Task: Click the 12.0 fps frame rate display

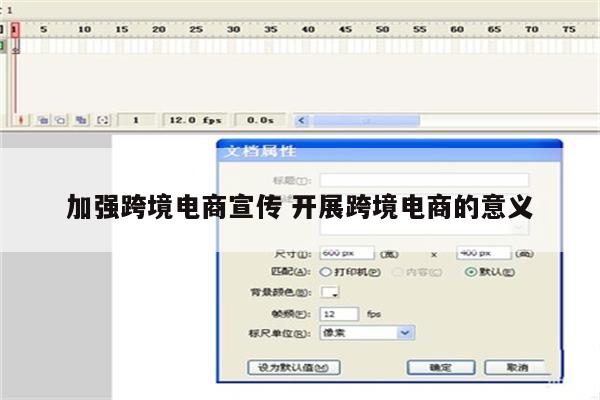Action: (195, 120)
